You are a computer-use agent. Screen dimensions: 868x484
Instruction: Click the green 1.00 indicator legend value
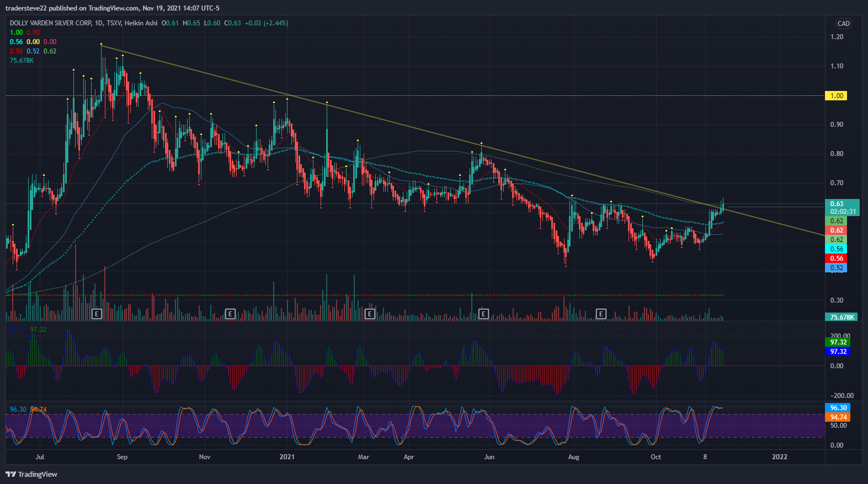pos(17,33)
